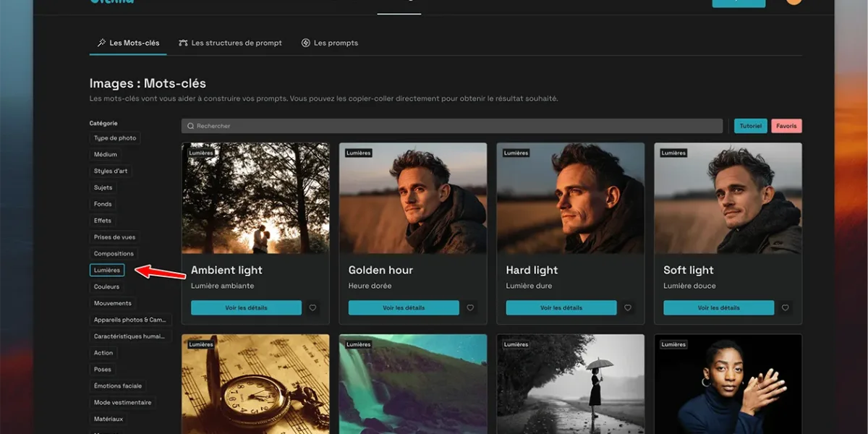Click the Hard light title

click(x=532, y=270)
